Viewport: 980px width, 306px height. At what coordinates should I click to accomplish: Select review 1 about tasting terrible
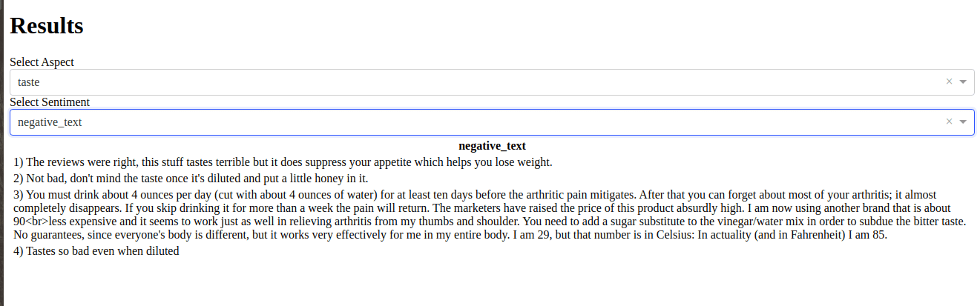coord(283,162)
